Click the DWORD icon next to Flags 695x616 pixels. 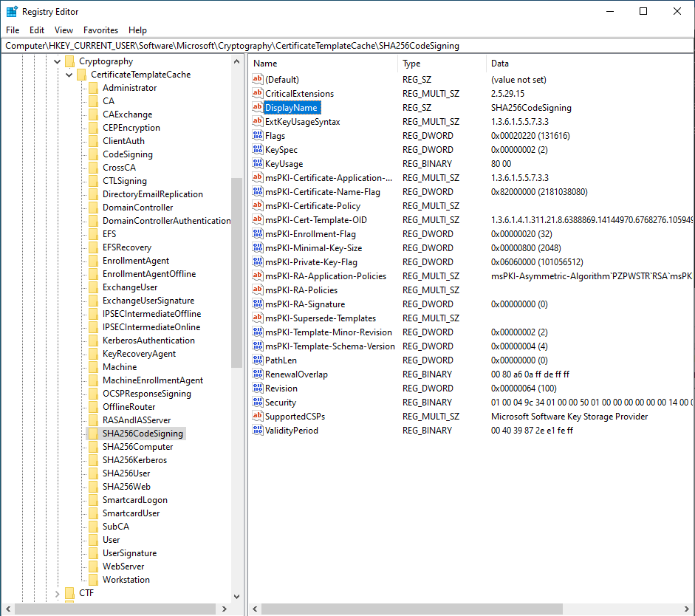[258, 136]
